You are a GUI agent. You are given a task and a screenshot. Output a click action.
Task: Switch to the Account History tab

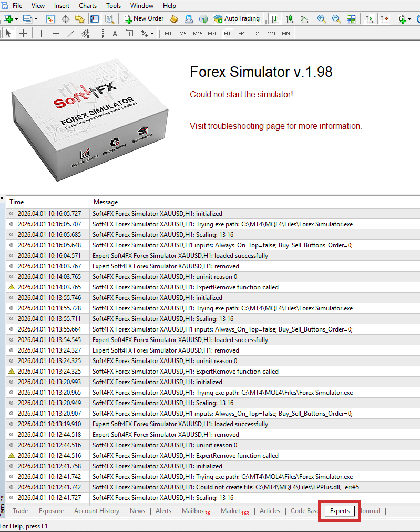click(97, 511)
